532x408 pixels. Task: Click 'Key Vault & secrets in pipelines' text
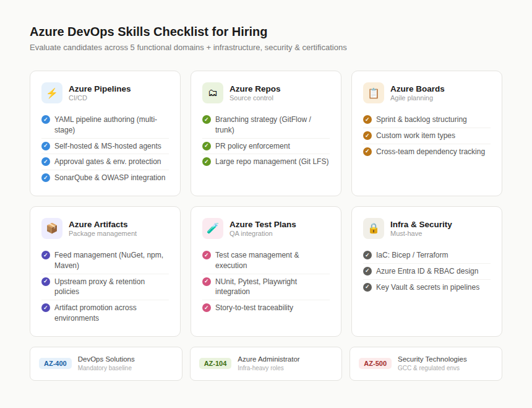click(428, 287)
